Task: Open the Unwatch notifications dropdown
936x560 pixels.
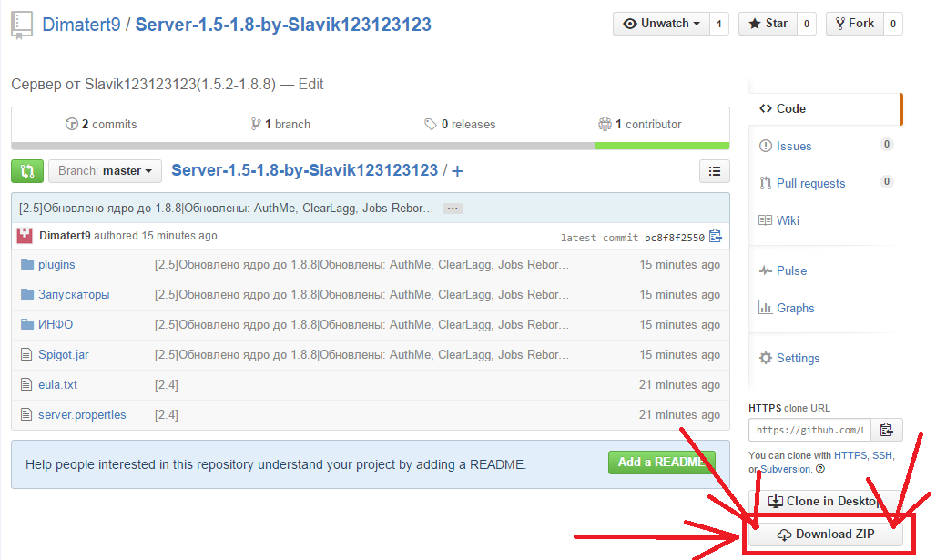Action: 661,24
